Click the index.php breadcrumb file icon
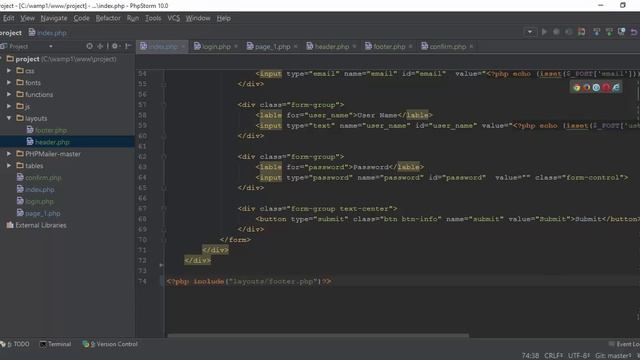 pos(32,32)
